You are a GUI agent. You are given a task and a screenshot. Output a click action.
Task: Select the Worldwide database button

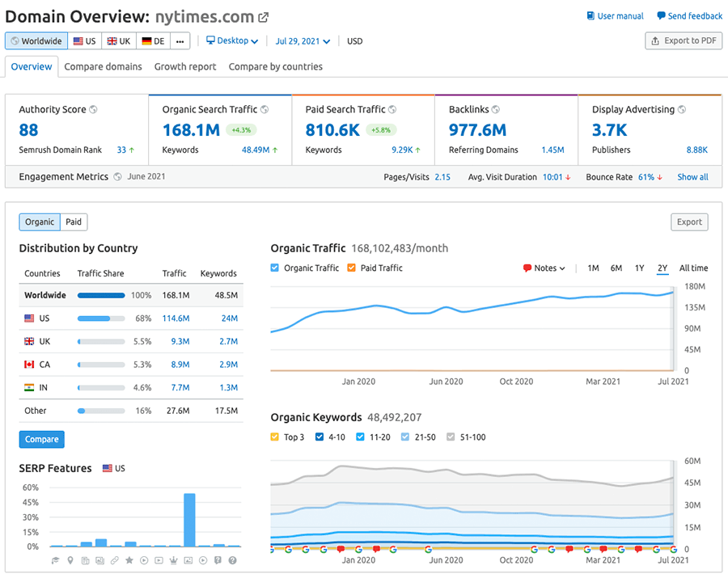36,40
